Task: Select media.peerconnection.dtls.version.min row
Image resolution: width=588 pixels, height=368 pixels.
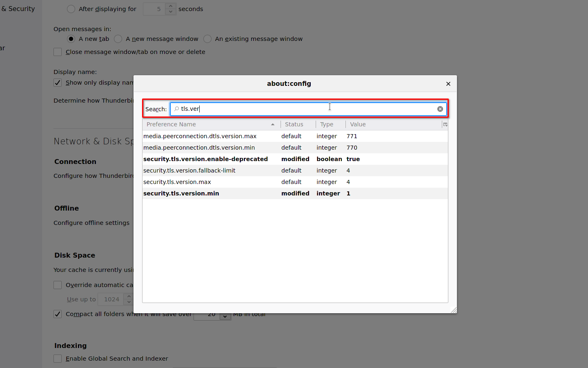Action: 199,148
